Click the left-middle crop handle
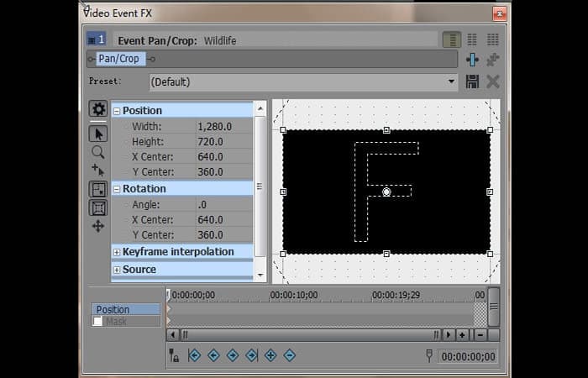 pyautogui.click(x=283, y=192)
